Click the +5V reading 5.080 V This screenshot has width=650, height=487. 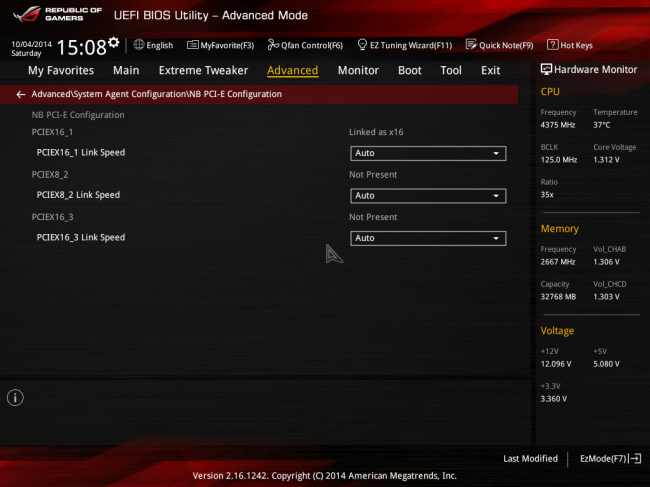pyautogui.click(x=606, y=364)
